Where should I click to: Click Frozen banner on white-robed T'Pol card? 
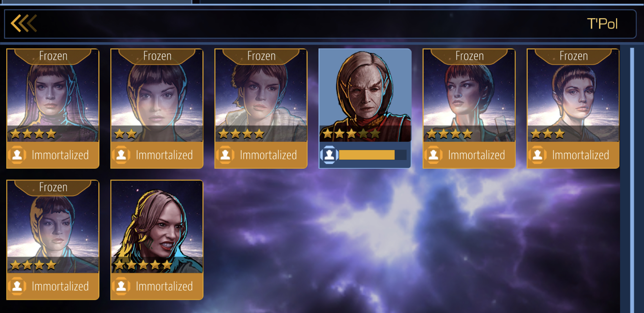click(261, 56)
